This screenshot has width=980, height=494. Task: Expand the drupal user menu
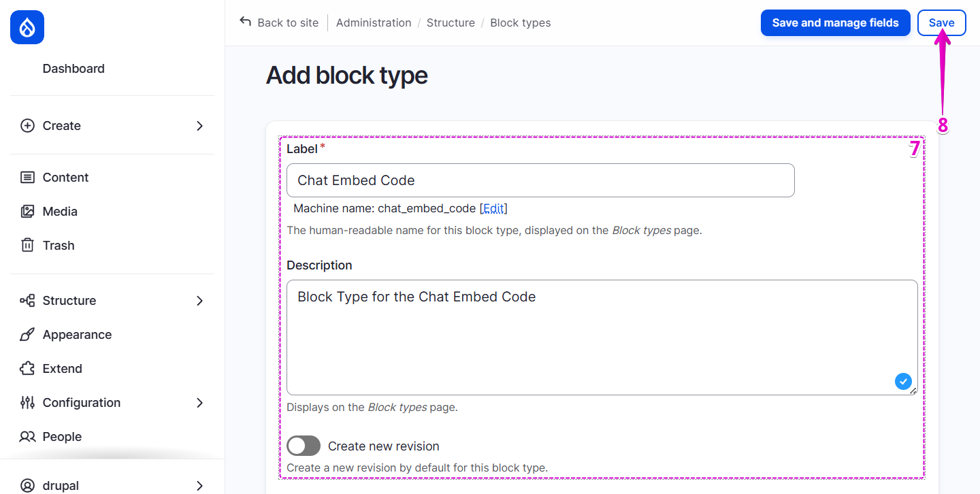(199, 485)
